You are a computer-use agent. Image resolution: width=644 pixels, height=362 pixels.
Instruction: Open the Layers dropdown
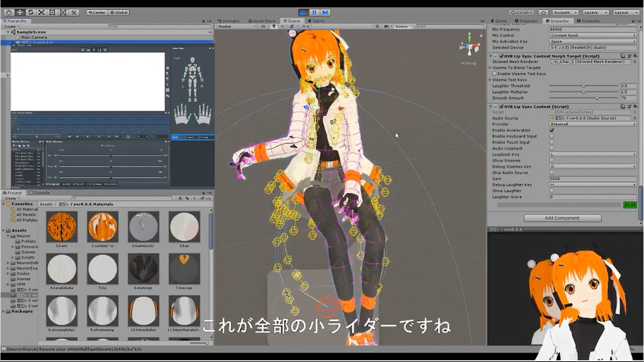[595, 12]
